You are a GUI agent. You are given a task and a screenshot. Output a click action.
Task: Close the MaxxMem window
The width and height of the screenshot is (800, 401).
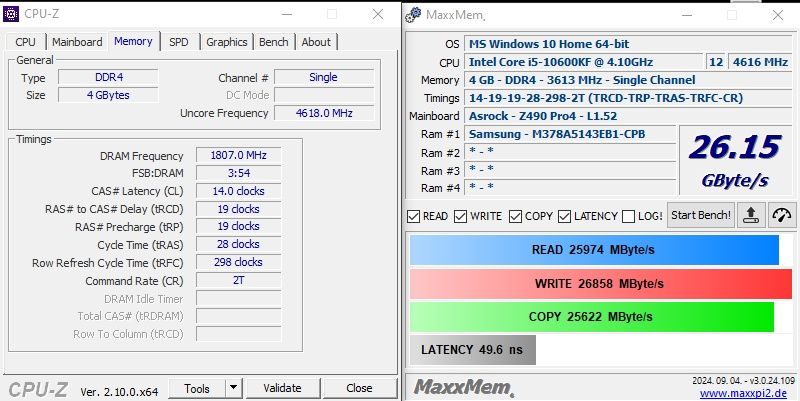pyautogui.click(x=778, y=15)
